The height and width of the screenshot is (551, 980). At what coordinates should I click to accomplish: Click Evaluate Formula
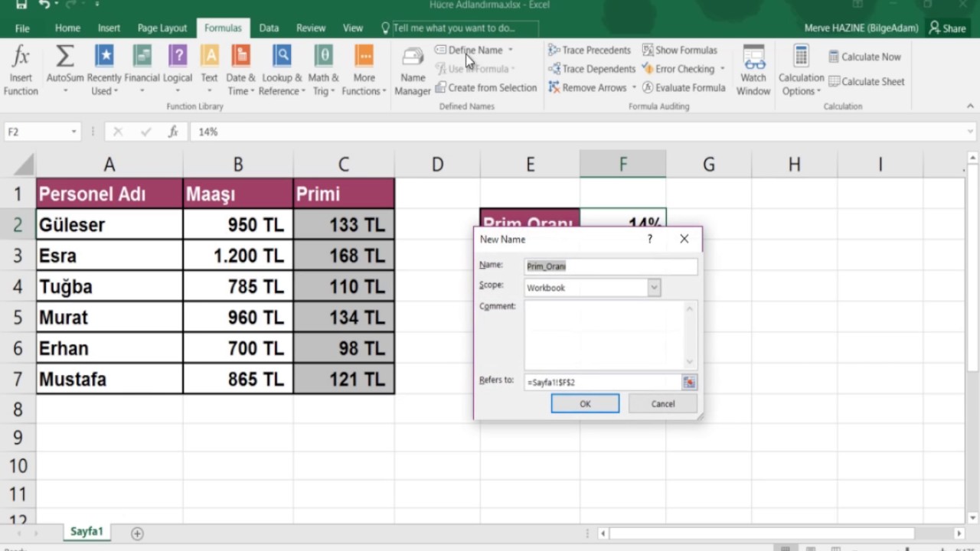(684, 87)
